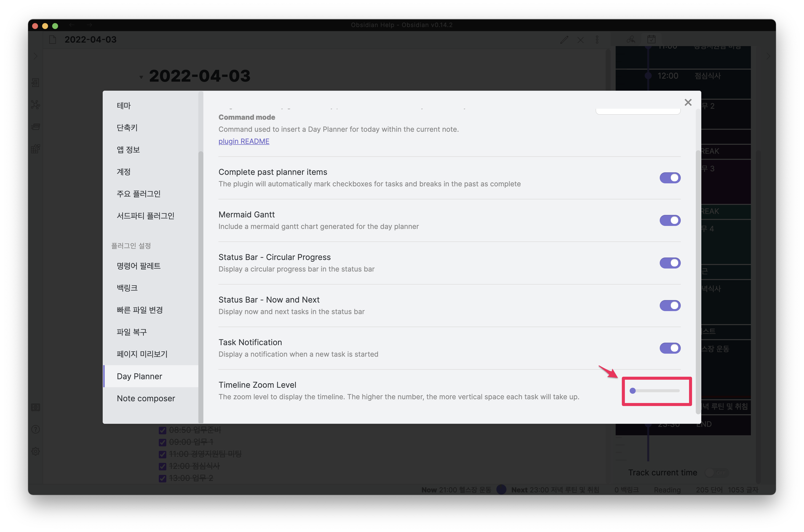Expand the right sidebar chevron
Image resolution: width=804 pixels, height=532 pixels.
(x=768, y=56)
